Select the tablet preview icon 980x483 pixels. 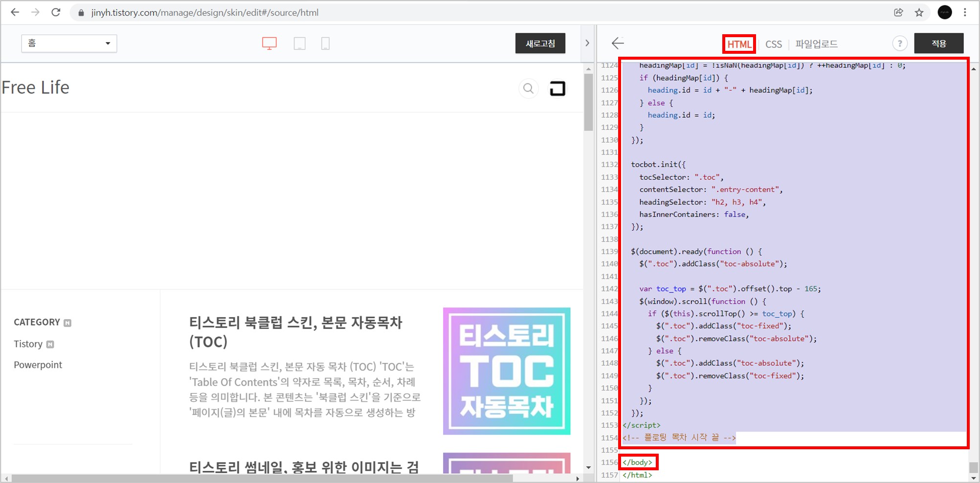300,43
